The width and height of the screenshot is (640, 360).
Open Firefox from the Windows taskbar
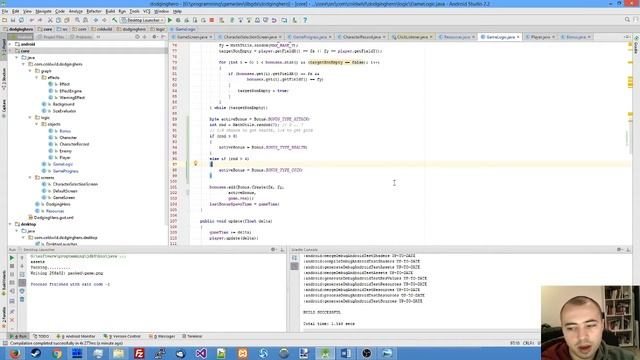15,353
